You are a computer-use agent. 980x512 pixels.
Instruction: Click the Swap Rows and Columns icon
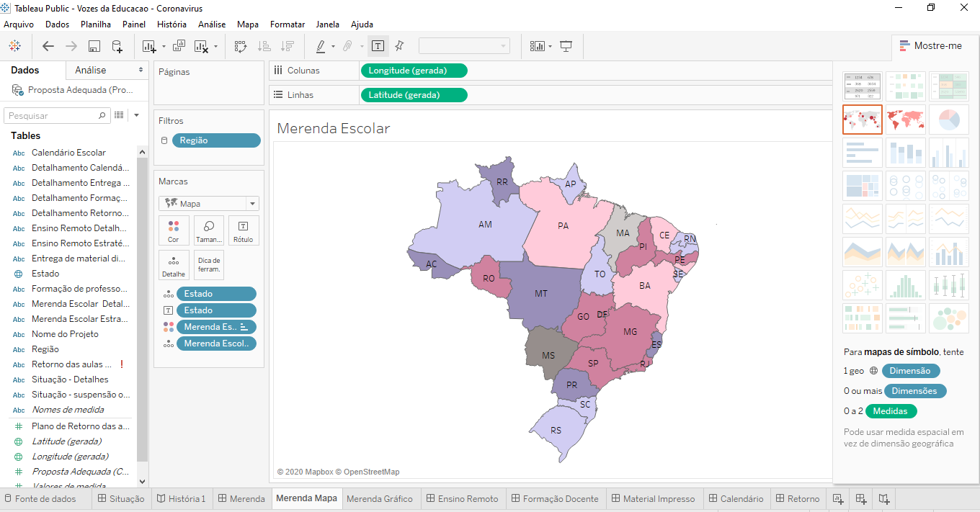pyautogui.click(x=240, y=45)
